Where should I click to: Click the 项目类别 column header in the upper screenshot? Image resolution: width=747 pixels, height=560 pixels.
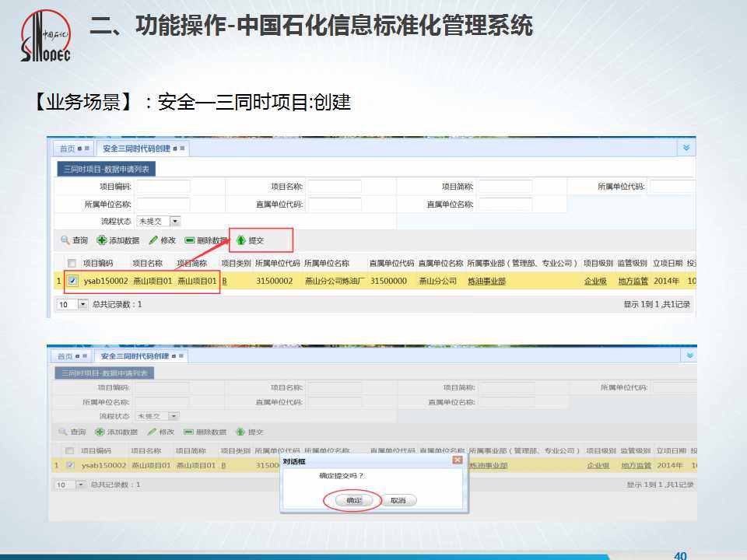[x=236, y=264]
